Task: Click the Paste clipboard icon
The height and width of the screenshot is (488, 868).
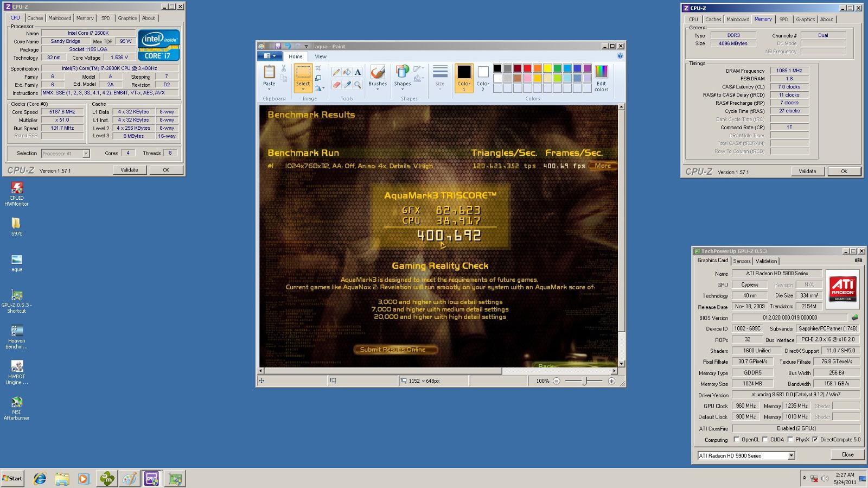Action: tap(269, 72)
